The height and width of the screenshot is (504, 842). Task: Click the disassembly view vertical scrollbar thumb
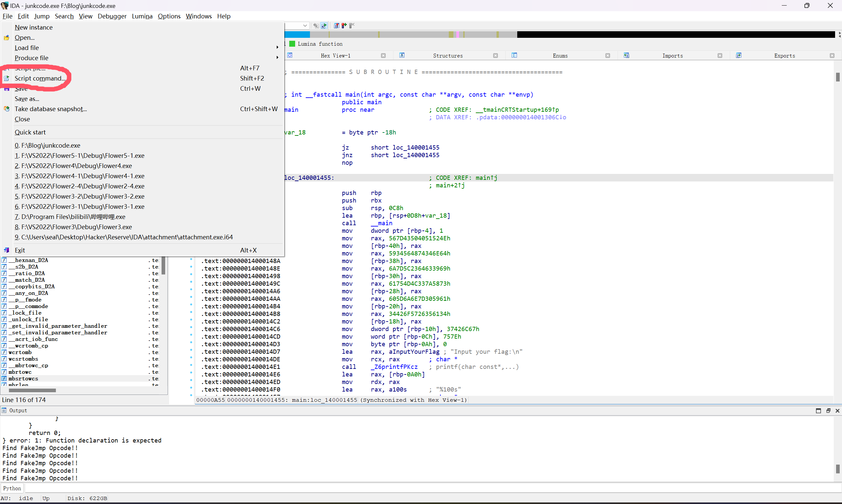click(838, 77)
